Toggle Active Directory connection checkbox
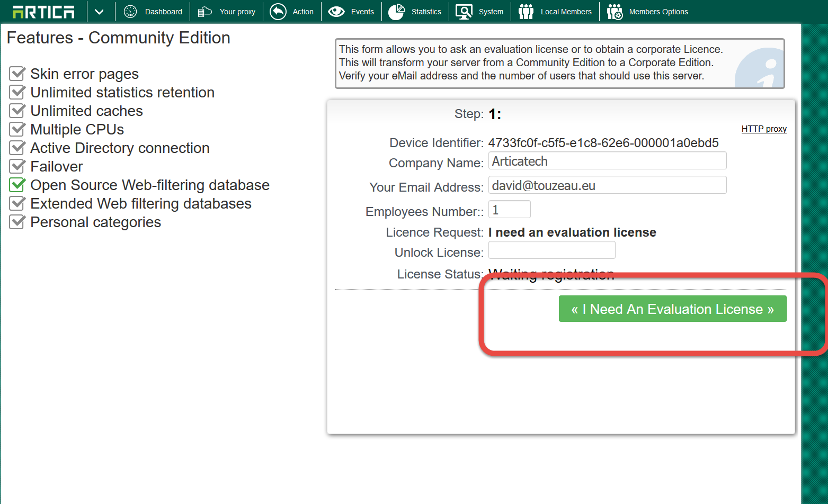The height and width of the screenshot is (504, 828). (x=17, y=147)
